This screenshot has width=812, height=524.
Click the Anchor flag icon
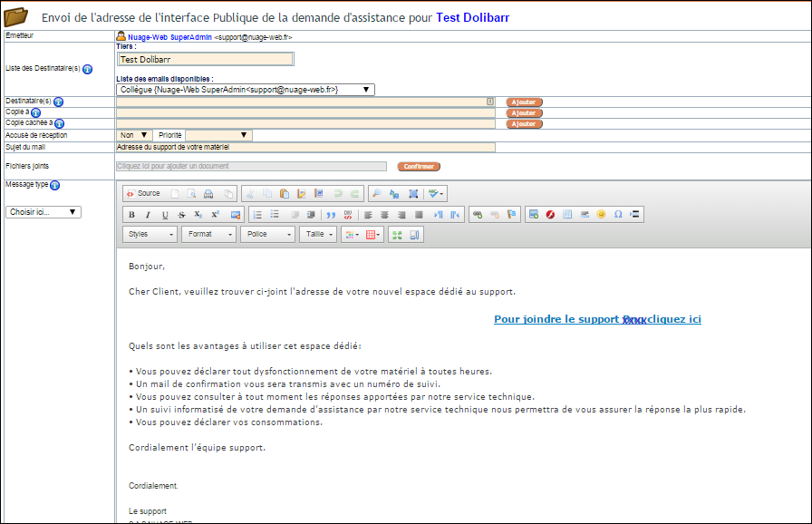512,214
